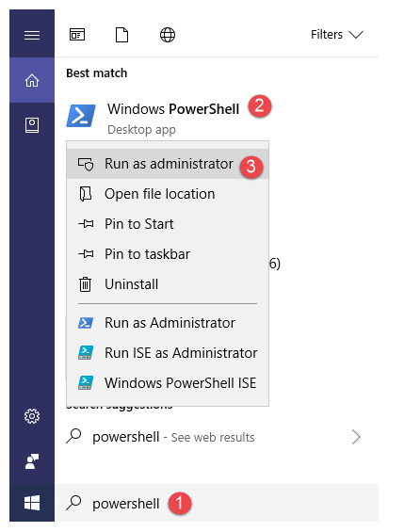The height and width of the screenshot is (532, 404).
Task: Open the hamburger menu in sidebar
Action: click(32, 35)
